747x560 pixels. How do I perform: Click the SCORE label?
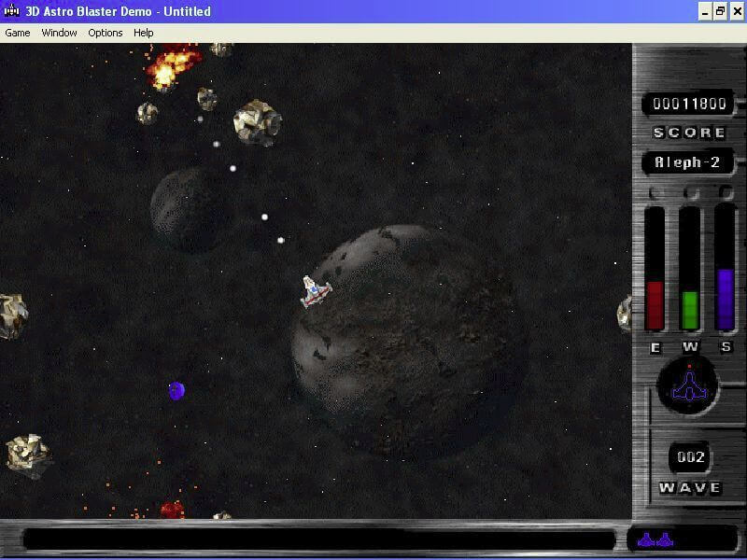coord(689,133)
